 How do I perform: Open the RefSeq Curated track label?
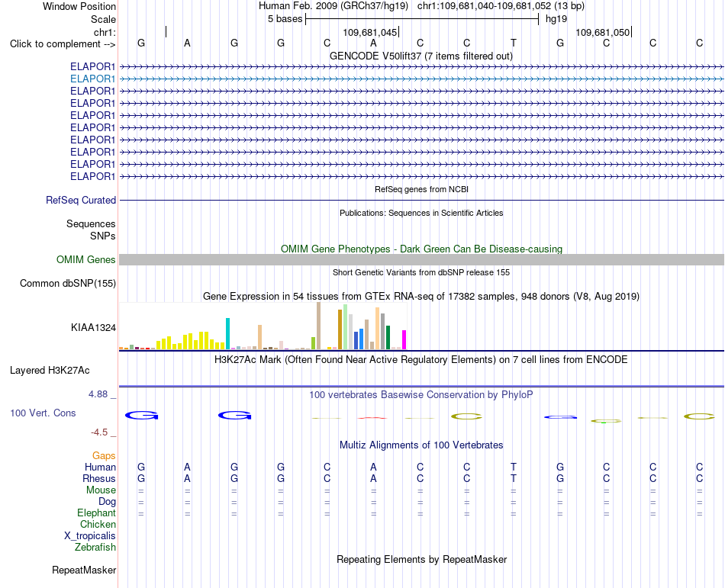coord(80,200)
